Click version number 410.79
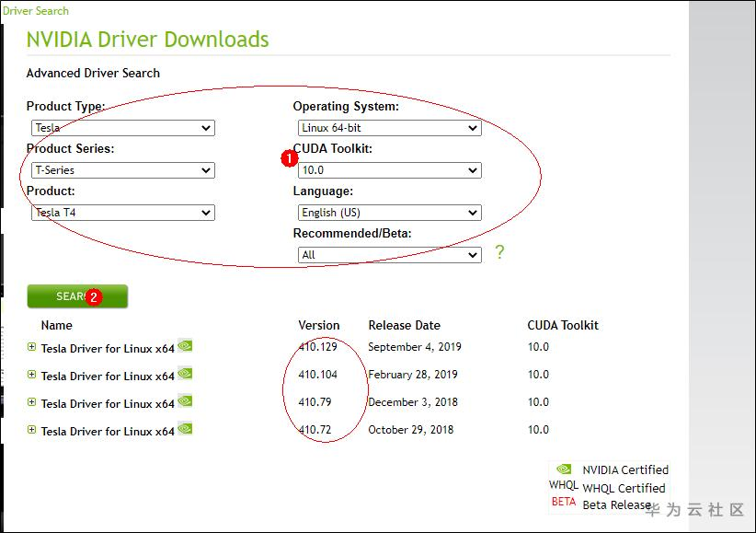The width and height of the screenshot is (756, 533). [x=315, y=401]
